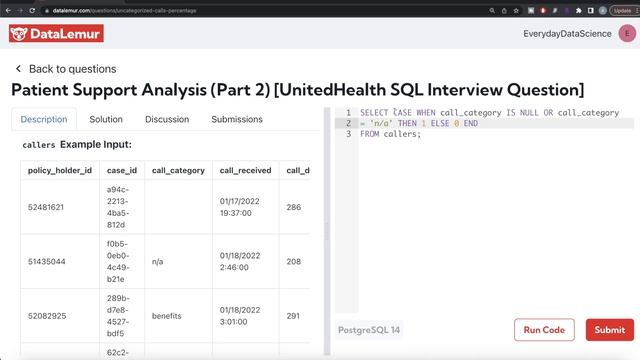Click the site lock icon in address bar
Image resolution: width=640 pixels, height=360 pixels.
coord(47,11)
